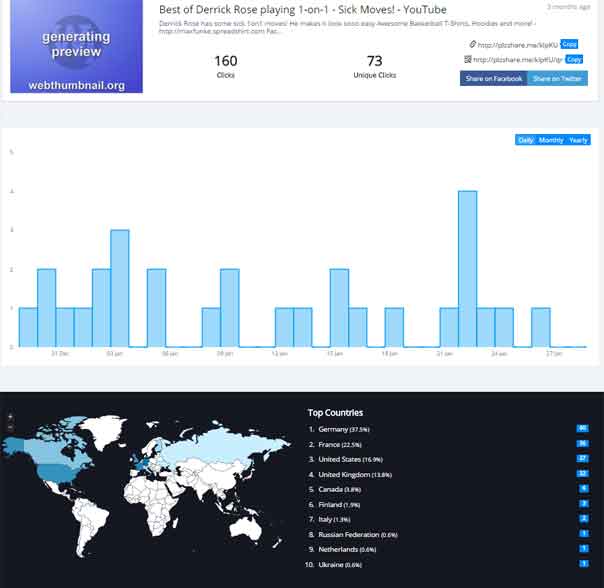Click the video description text under title
The width and height of the screenshot is (604, 588).
click(347, 27)
